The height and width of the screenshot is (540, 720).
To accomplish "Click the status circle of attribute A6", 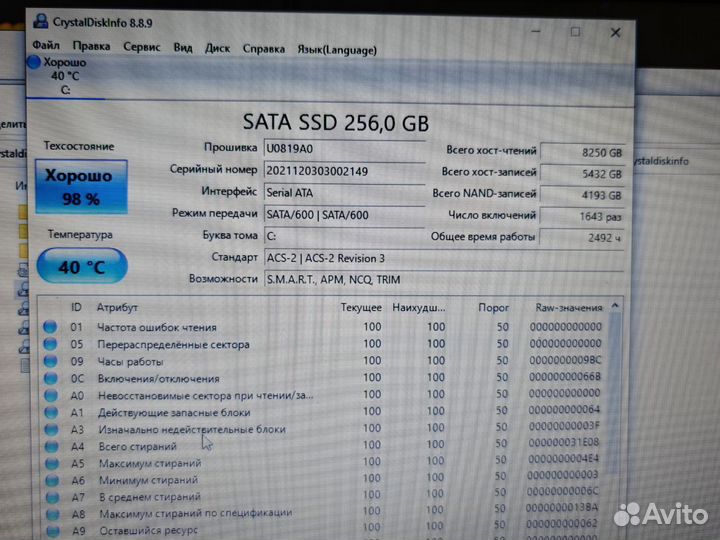I will 52,480.
